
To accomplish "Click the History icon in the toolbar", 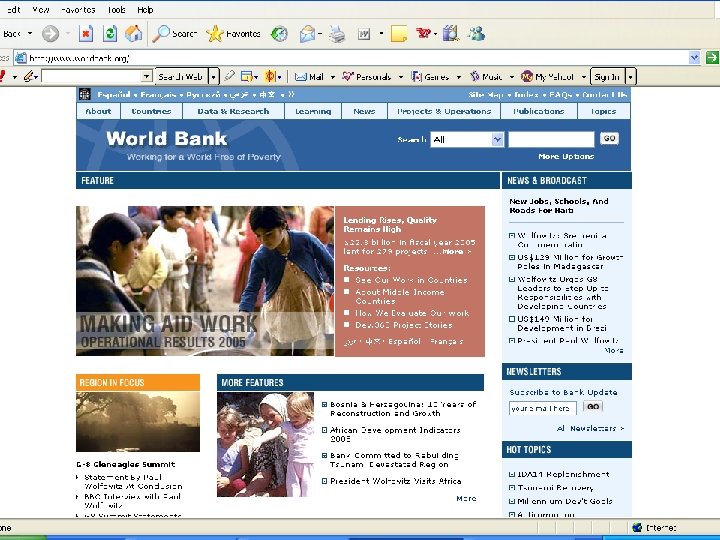I will pos(279,33).
